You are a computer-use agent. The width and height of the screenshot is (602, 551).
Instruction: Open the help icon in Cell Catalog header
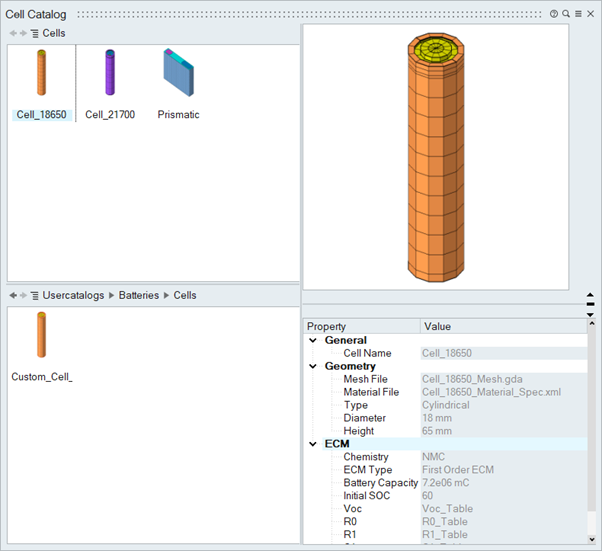(554, 14)
